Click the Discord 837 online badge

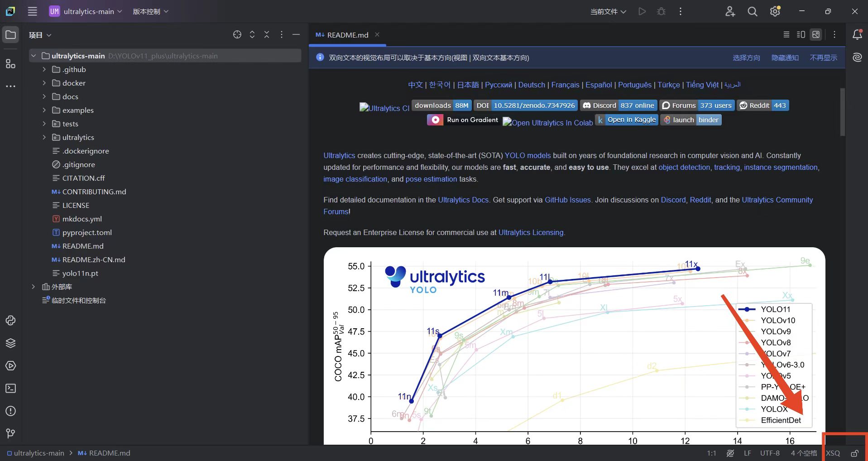coord(619,106)
